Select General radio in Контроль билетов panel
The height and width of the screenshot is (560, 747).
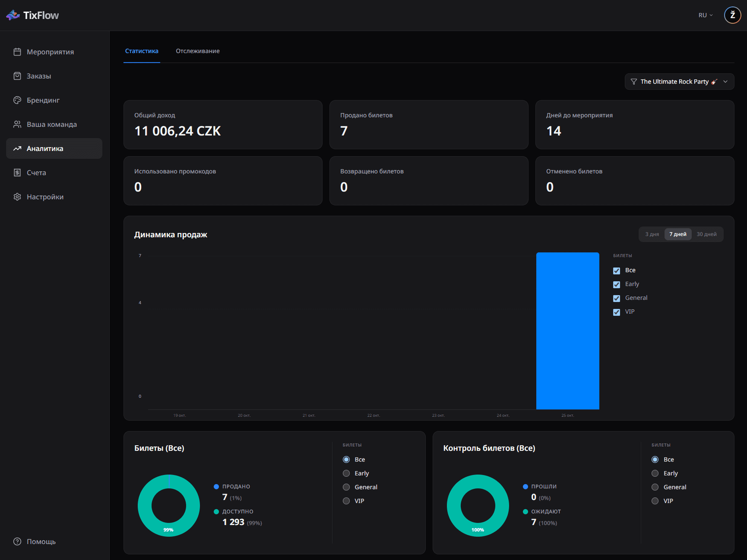click(x=655, y=487)
